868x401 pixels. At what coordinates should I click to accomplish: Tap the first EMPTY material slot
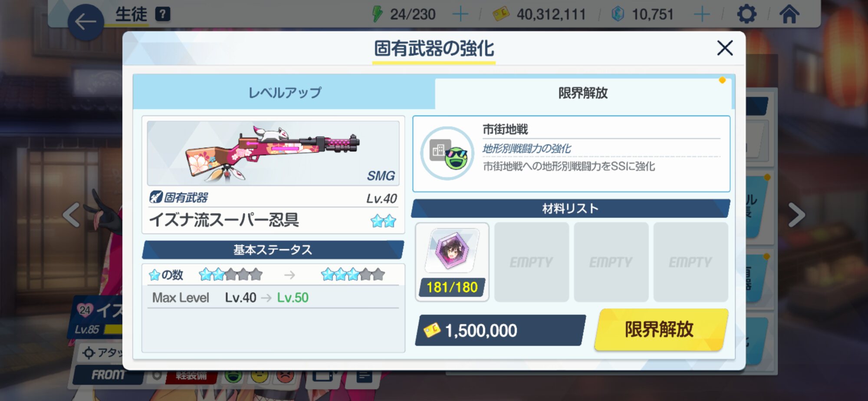[x=532, y=262]
